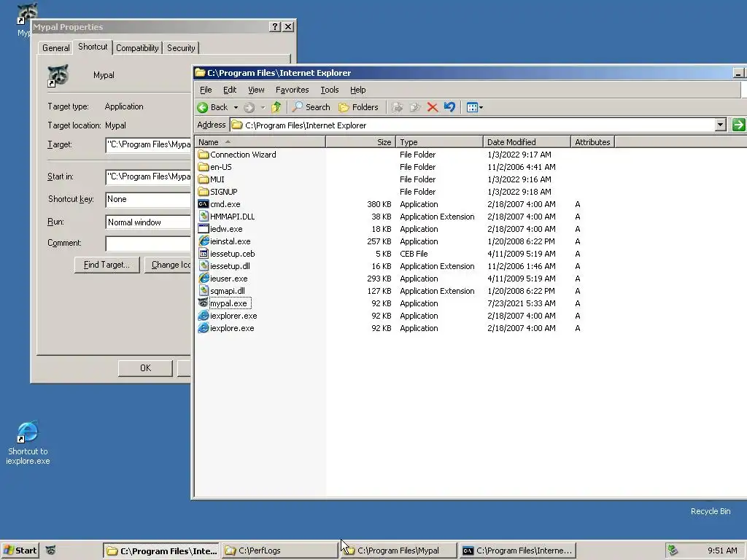
Task: Click the Find Target button
Action: point(107,265)
